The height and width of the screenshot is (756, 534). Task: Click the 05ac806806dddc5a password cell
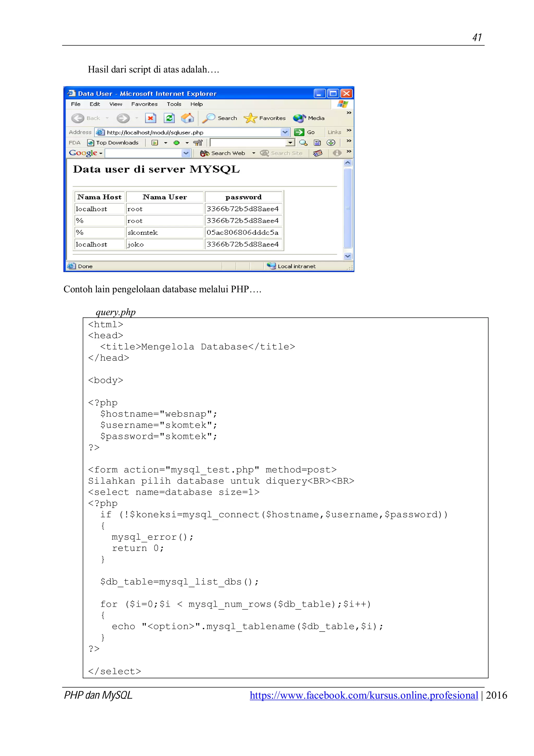(244, 232)
